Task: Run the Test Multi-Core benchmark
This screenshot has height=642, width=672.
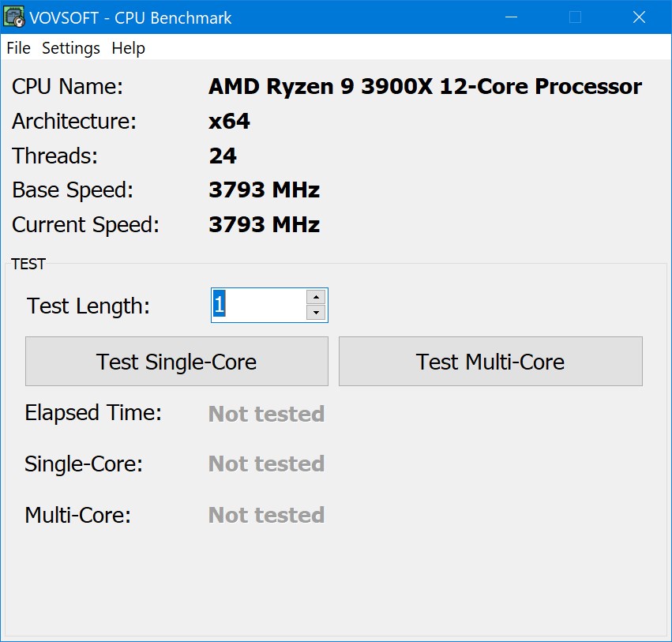Action: point(490,362)
